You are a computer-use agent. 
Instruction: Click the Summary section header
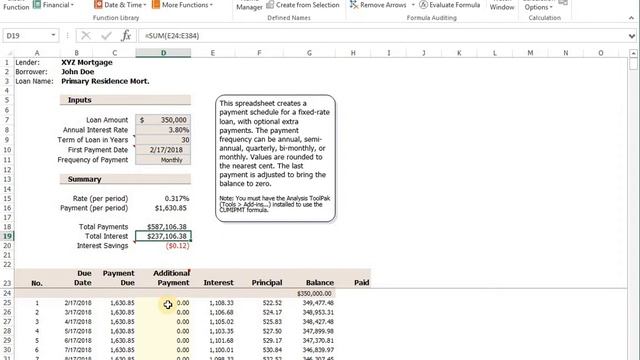pos(125,179)
